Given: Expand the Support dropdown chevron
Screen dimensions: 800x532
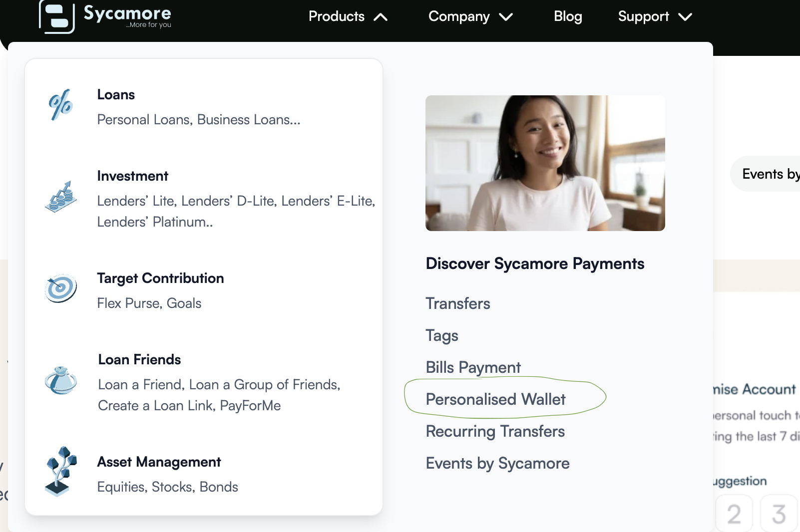Looking at the screenshot, I should [685, 17].
